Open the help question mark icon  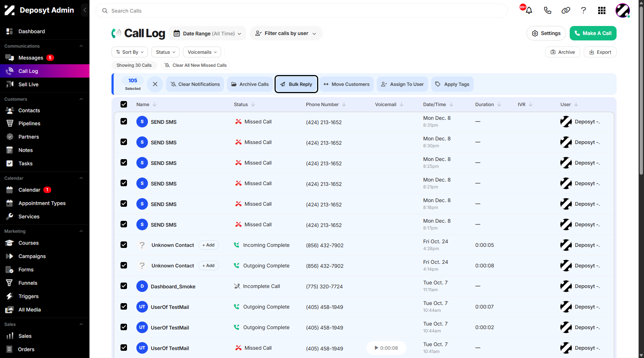[583, 10]
